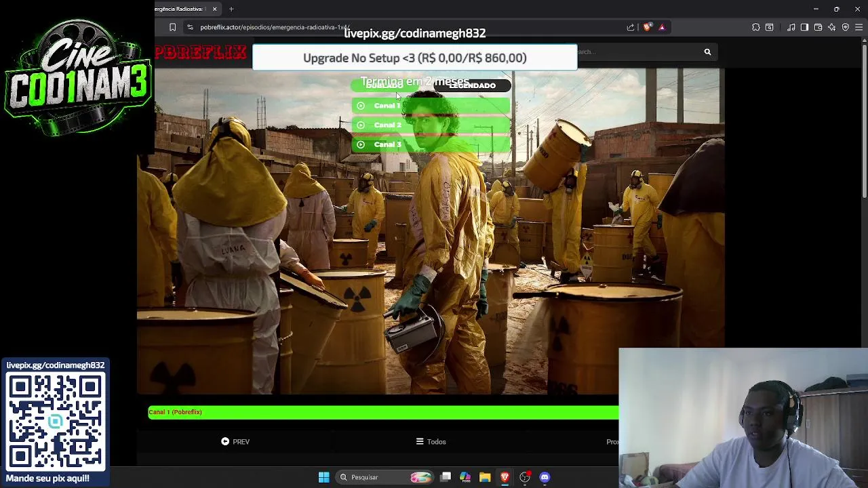Click the Brave browser taskbar icon
This screenshot has height=488, width=868.
(505, 477)
